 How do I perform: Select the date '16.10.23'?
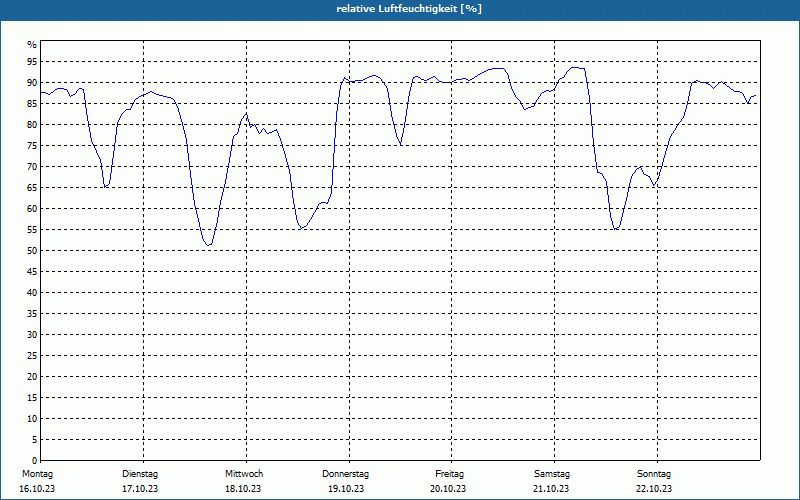click(x=37, y=489)
